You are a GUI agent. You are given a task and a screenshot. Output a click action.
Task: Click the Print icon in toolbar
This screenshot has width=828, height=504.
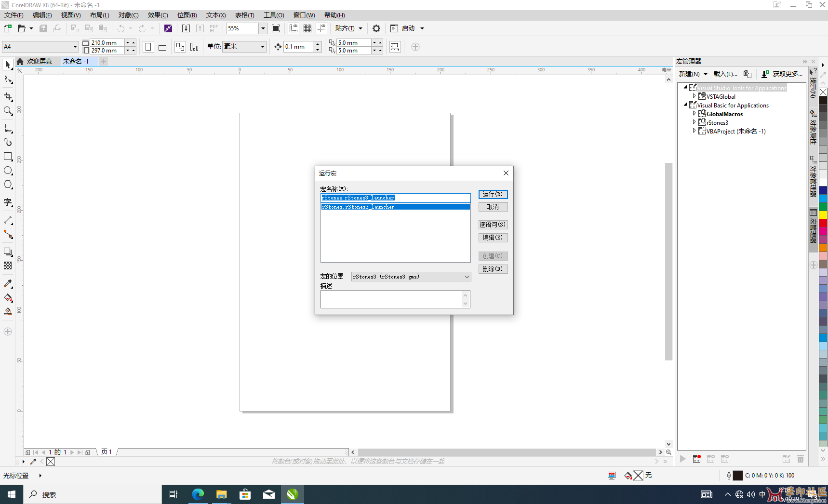(x=57, y=28)
